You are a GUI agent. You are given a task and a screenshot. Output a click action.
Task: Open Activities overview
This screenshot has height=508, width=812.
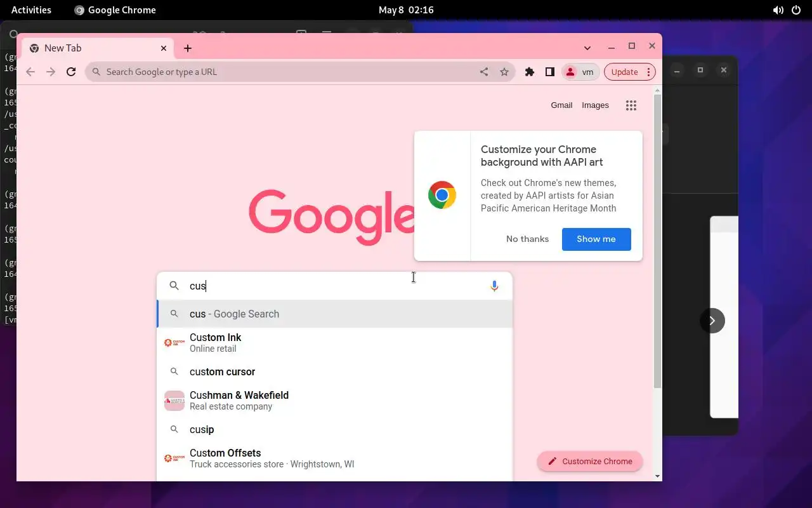tap(31, 10)
